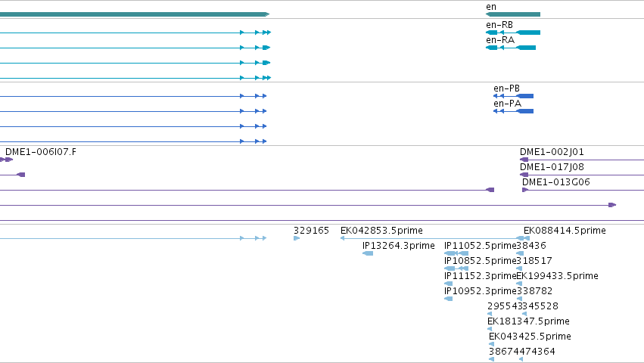
Task: Select the en-PA coding sequence glyph
Action: tap(513, 111)
